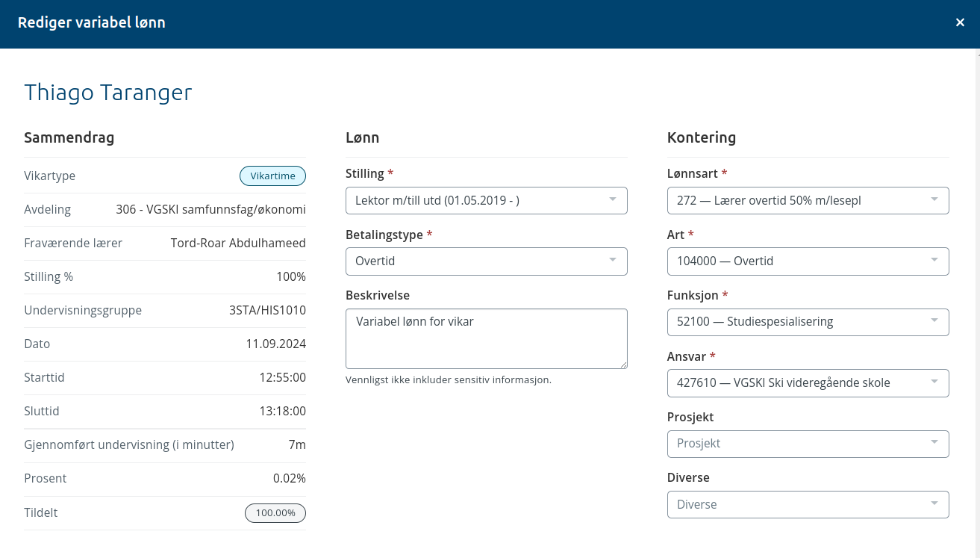The height and width of the screenshot is (558, 980).
Task: Click the 100.00% Tildelt badge
Action: [275, 513]
